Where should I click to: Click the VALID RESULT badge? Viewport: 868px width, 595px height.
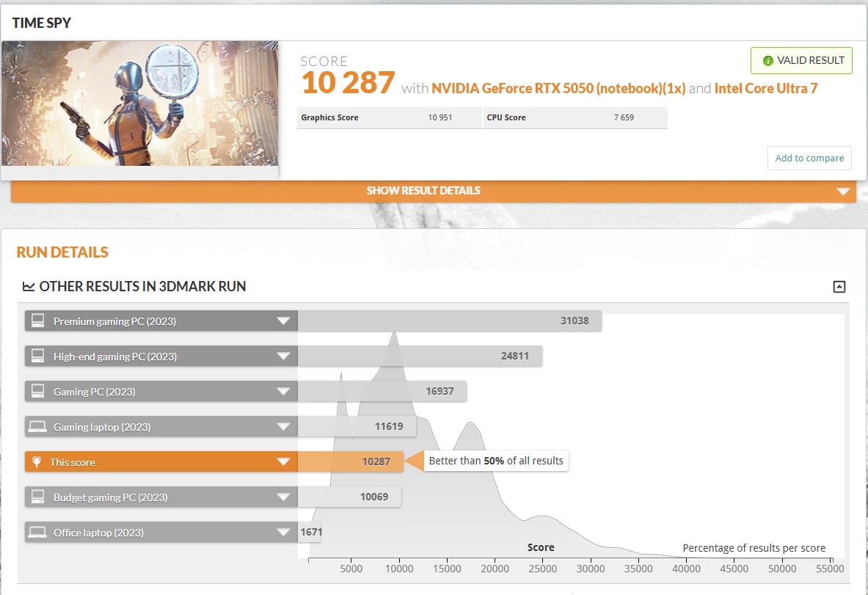801,60
